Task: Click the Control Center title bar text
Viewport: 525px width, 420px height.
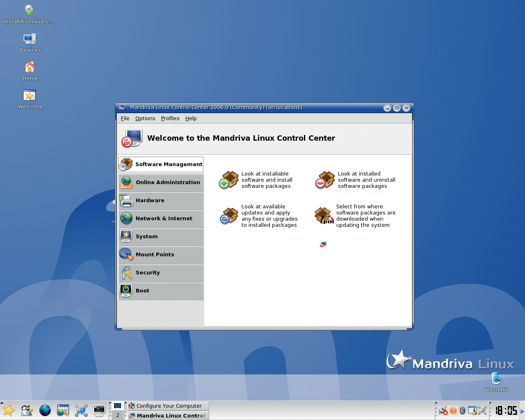Action: coord(216,107)
